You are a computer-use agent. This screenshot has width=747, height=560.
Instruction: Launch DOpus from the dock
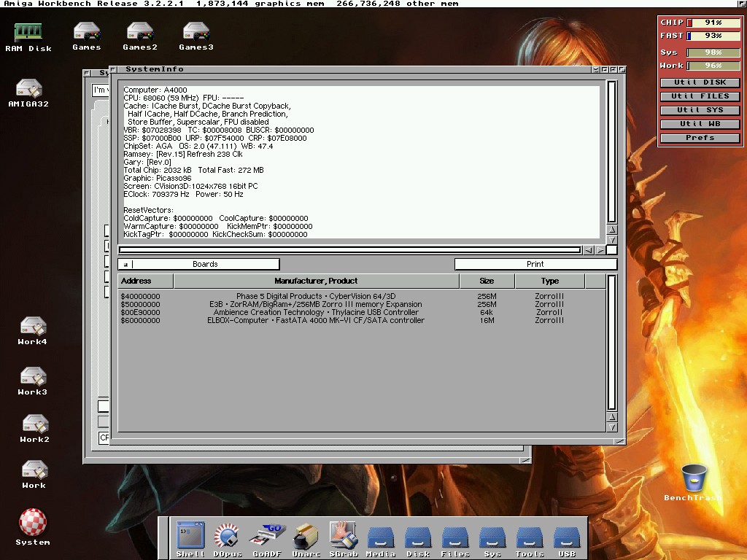pyautogui.click(x=228, y=539)
